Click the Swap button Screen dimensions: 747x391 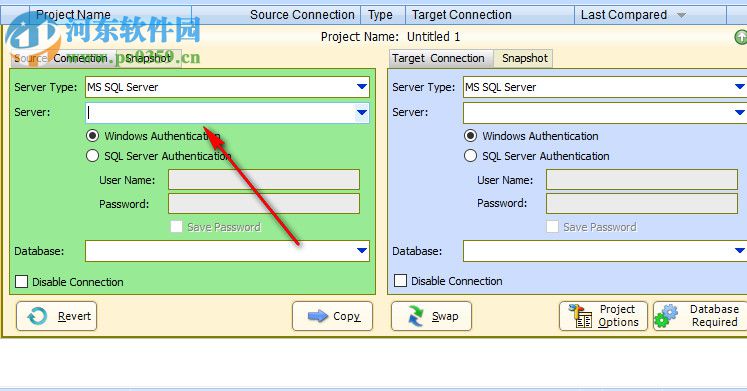pyautogui.click(x=431, y=316)
